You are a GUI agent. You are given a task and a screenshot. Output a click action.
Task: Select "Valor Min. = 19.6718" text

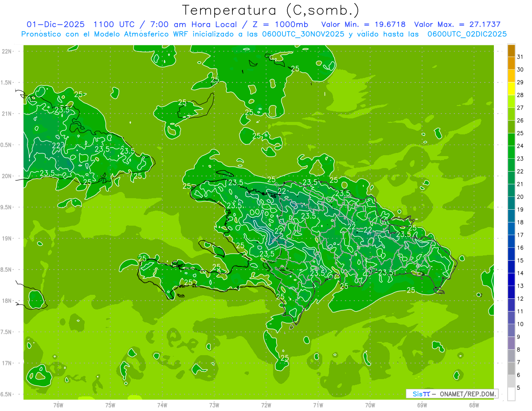[363, 24]
